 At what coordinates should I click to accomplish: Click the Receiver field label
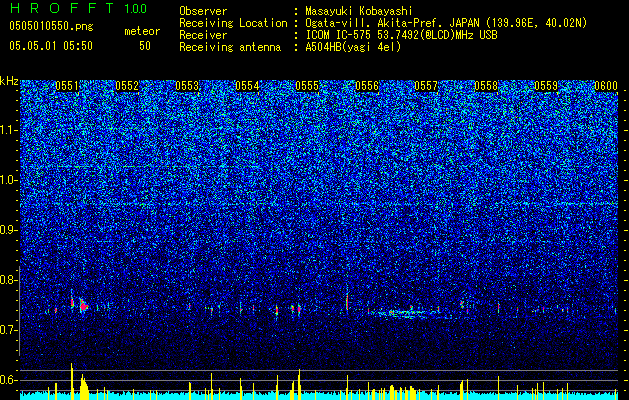[x=203, y=35]
